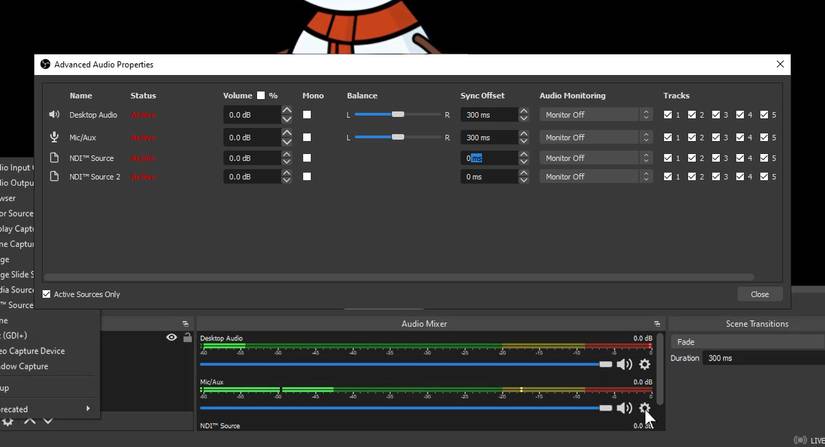Viewport: 825px width, 447px height.
Task: Uncheck Track 5 for NDI Source 2
Action: pos(764,177)
